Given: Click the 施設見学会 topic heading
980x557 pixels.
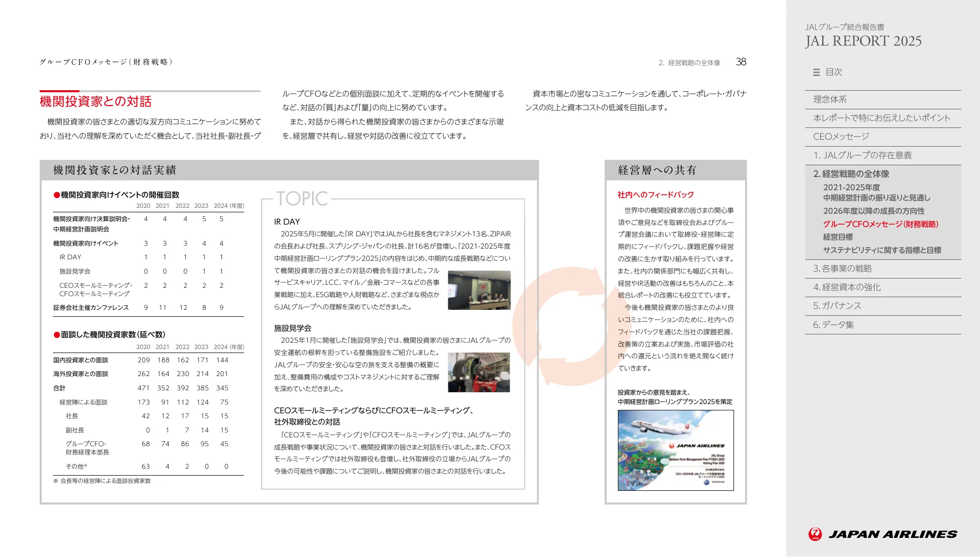Looking at the screenshot, I should point(293,328).
